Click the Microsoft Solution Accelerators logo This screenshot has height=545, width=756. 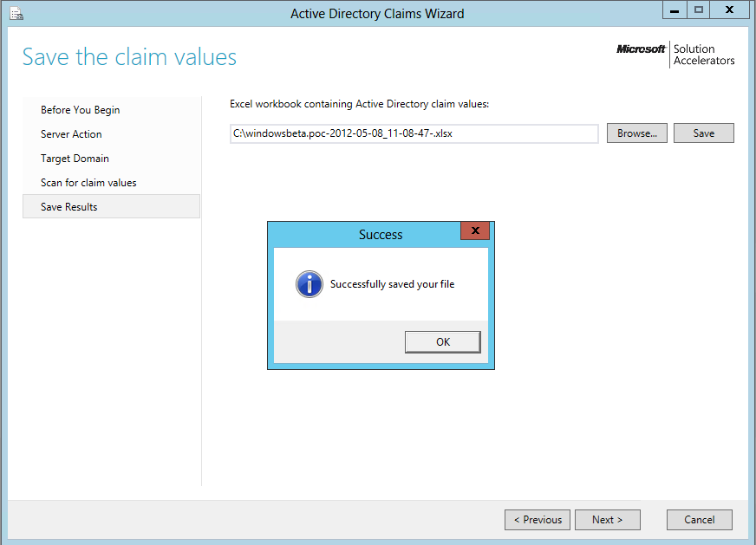pos(675,55)
